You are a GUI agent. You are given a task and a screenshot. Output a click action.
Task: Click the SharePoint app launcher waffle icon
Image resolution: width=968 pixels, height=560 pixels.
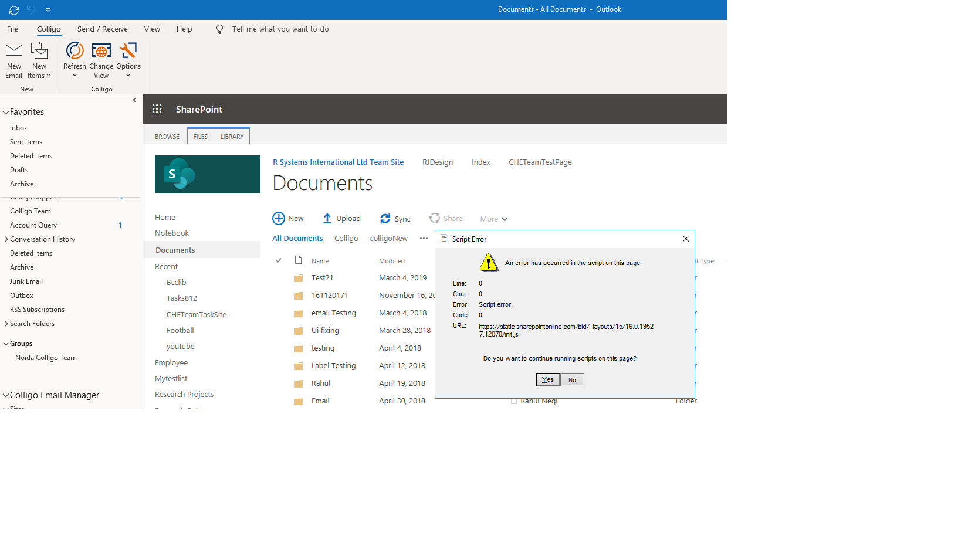pyautogui.click(x=157, y=108)
